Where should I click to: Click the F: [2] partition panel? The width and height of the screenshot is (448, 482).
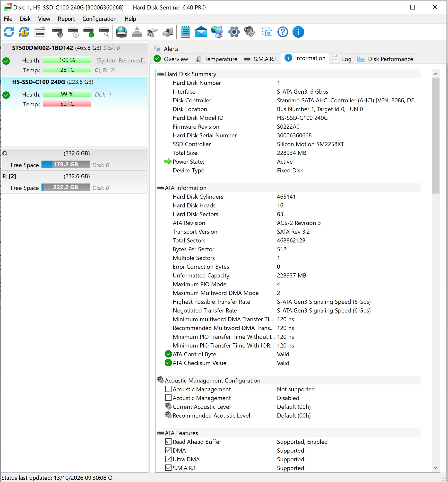click(74, 182)
